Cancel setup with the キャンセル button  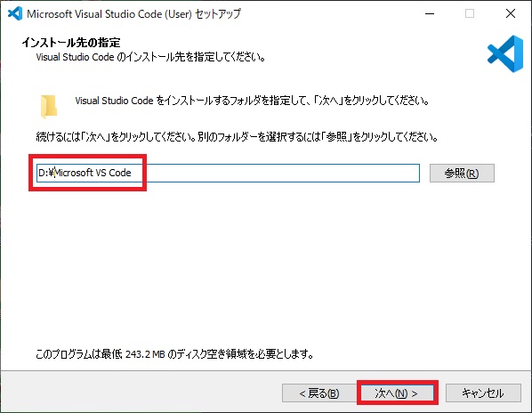(x=483, y=393)
